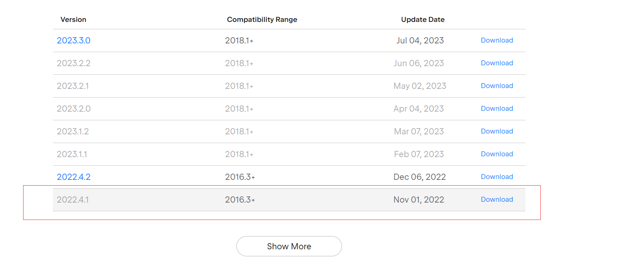Click the 2023.1.2 version entry
Image resolution: width=644 pixels, height=258 pixels.
[73, 131]
